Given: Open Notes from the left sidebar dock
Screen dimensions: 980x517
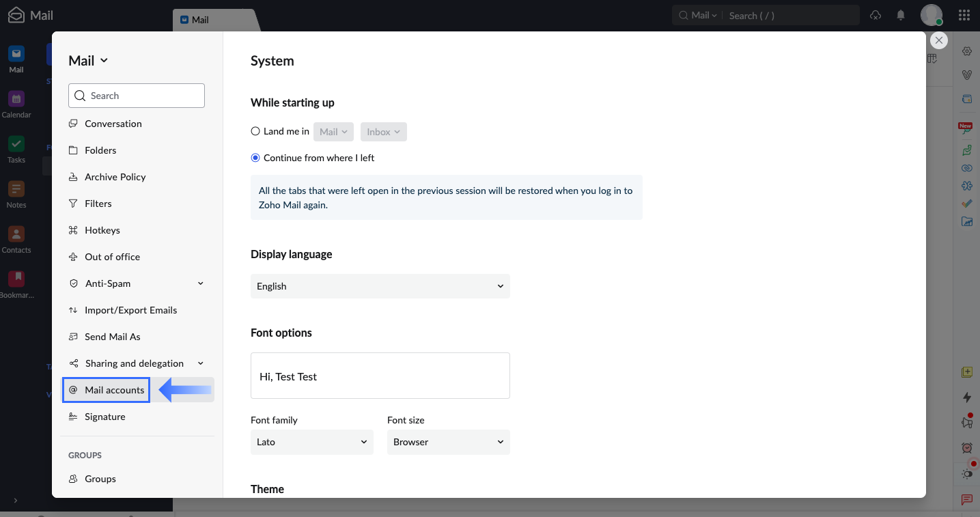Looking at the screenshot, I should pyautogui.click(x=16, y=188).
